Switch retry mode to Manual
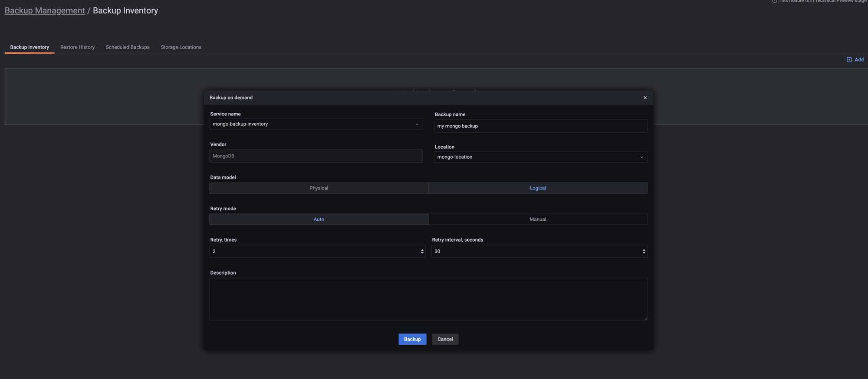The height and width of the screenshot is (379, 868). (537, 219)
